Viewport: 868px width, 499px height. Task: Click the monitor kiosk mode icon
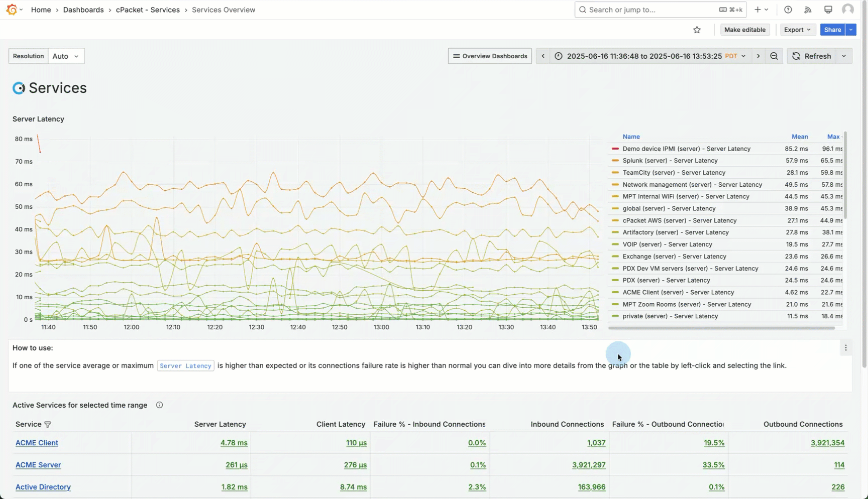828,10
